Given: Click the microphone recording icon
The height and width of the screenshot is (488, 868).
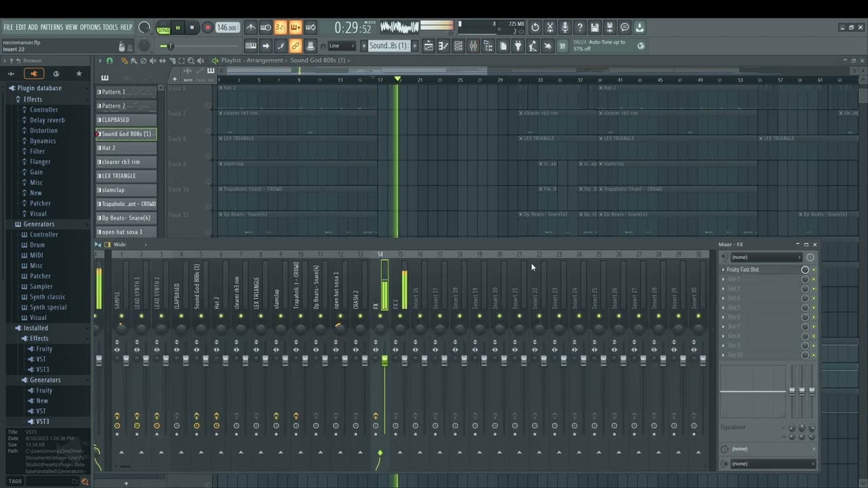Looking at the screenshot, I should click(x=565, y=28).
